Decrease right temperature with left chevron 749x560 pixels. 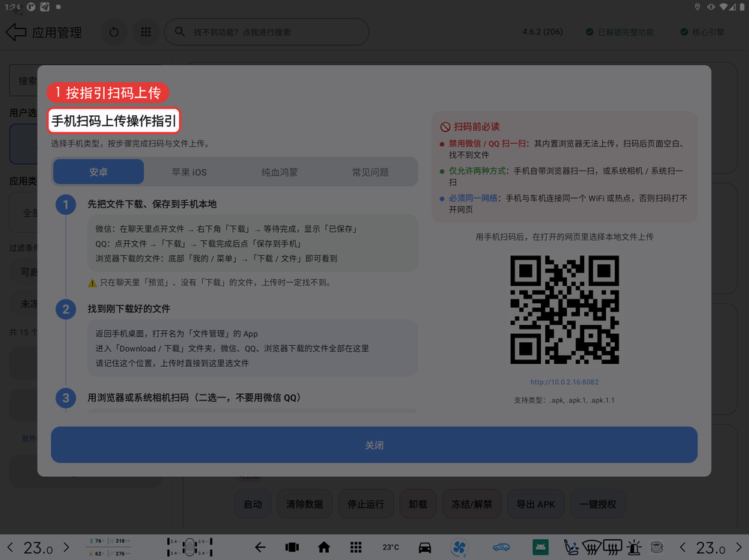coord(682,547)
